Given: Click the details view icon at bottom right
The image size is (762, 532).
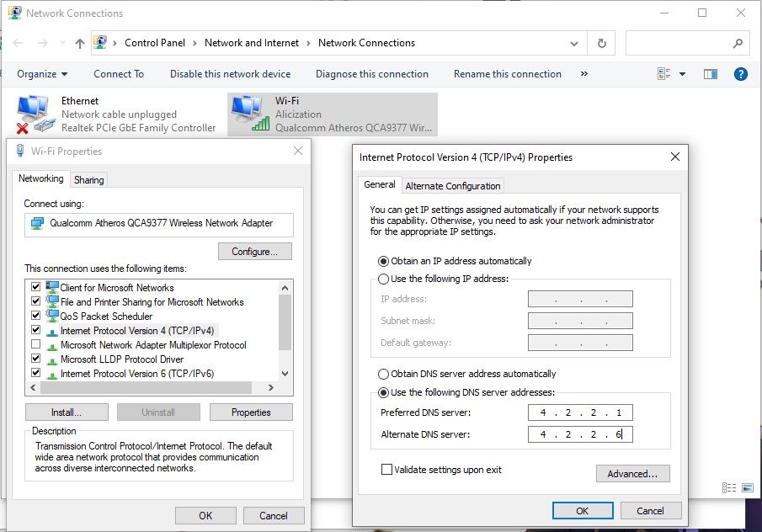Looking at the screenshot, I should [729, 487].
